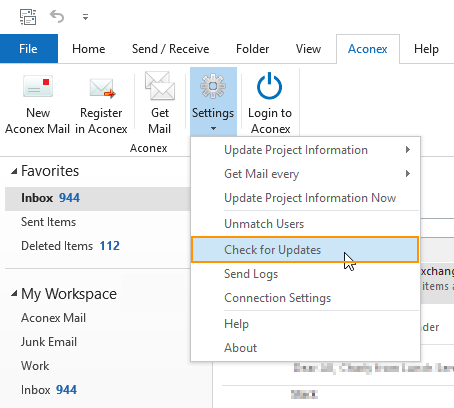Open the Work folder
This screenshot has height=408, width=454.
point(35,366)
